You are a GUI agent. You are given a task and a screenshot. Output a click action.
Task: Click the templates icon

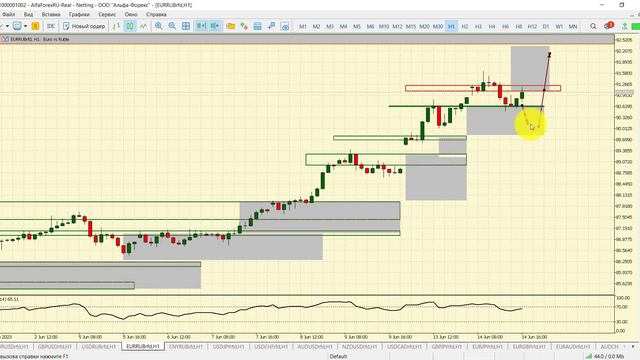point(258,26)
